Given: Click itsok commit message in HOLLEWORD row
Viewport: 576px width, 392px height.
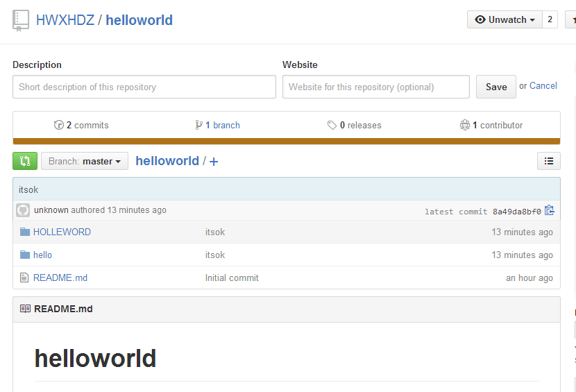Looking at the screenshot, I should click(x=215, y=232).
